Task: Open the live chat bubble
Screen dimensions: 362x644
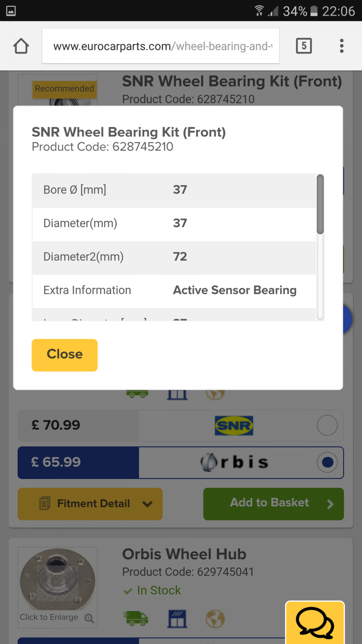Action: tap(315, 623)
